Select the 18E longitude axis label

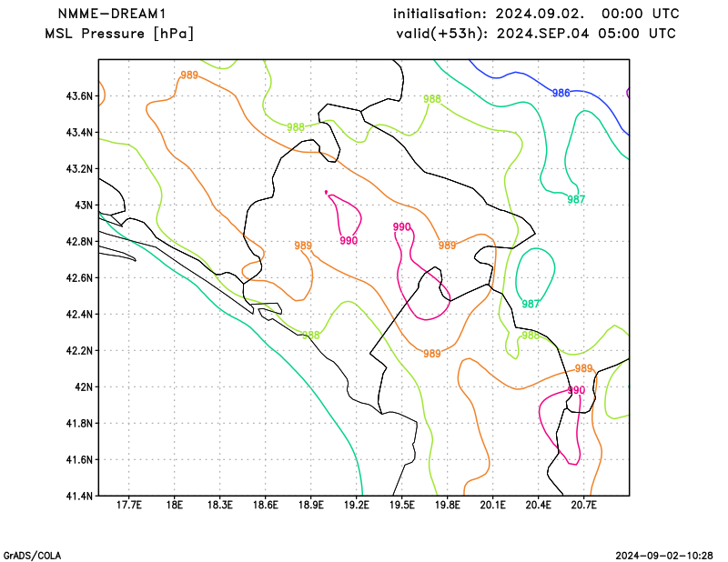click(x=175, y=506)
